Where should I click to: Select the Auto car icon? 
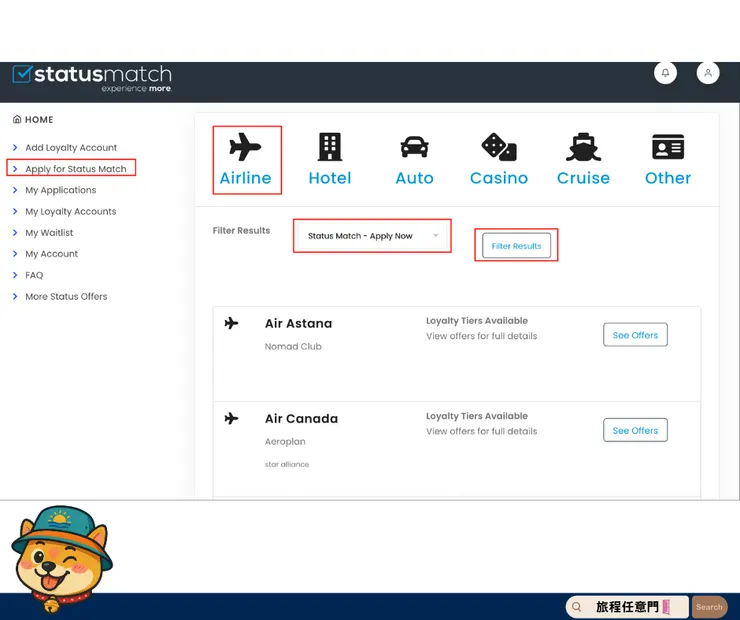[x=414, y=147]
